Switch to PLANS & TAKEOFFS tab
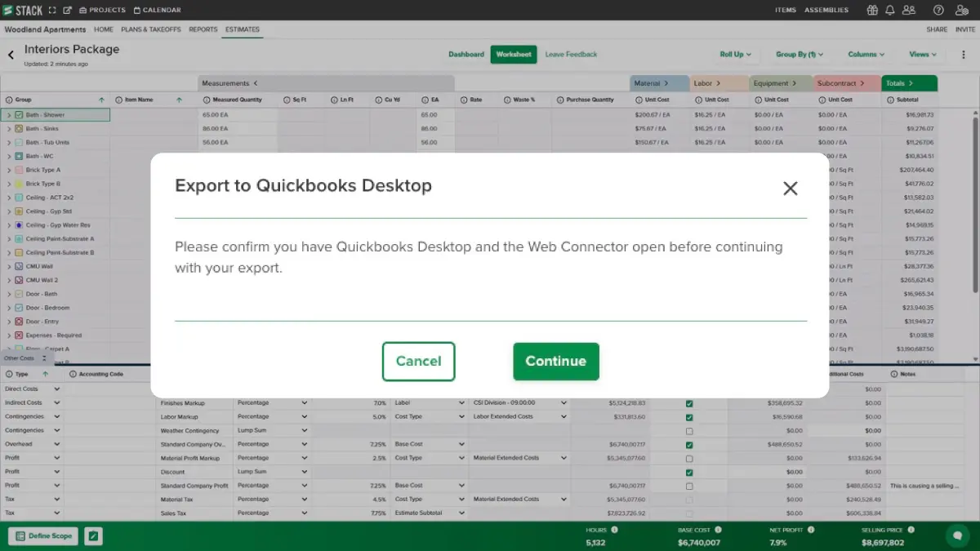The height and width of the screenshot is (551, 980). click(x=152, y=29)
